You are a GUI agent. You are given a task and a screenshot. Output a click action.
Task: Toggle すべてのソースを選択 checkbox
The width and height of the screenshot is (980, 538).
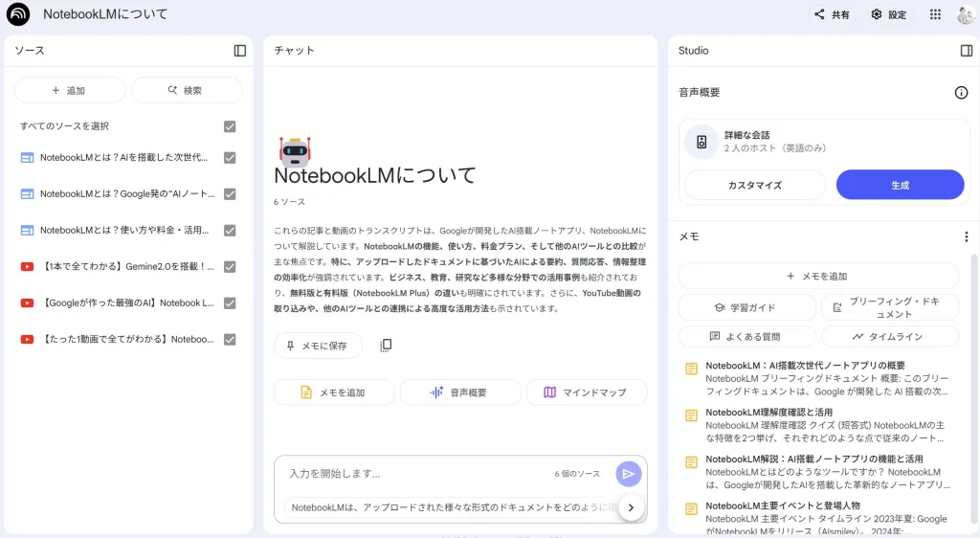230,126
